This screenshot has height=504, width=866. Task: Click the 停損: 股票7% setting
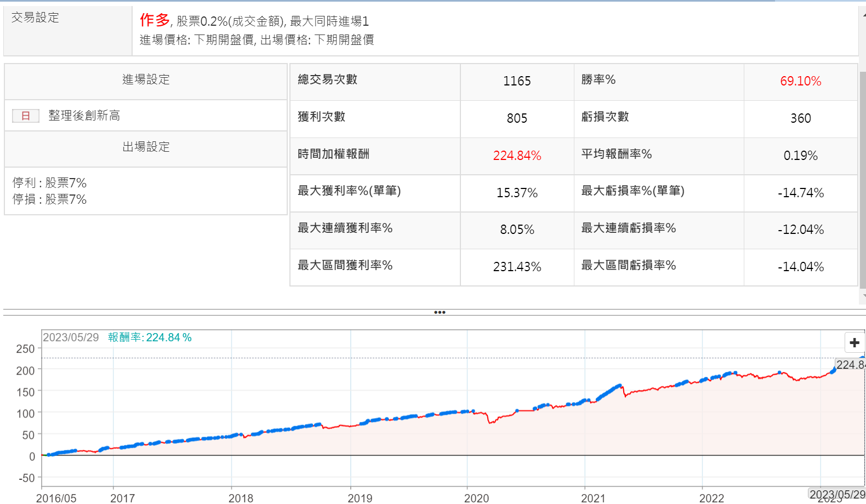[50, 199]
